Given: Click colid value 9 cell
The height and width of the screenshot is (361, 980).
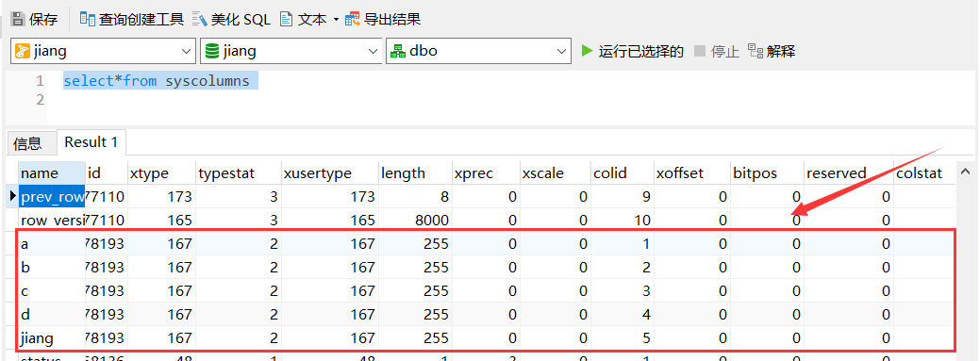Looking at the screenshot, I should pos(622,197).
